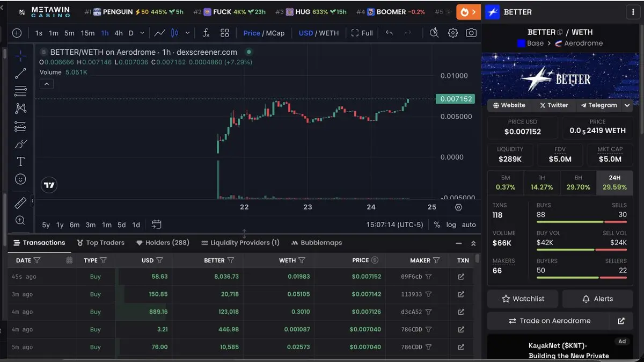Set chart denomination to USD
Image resolution: width=644 pixels, height=362 pixels.
306,33
